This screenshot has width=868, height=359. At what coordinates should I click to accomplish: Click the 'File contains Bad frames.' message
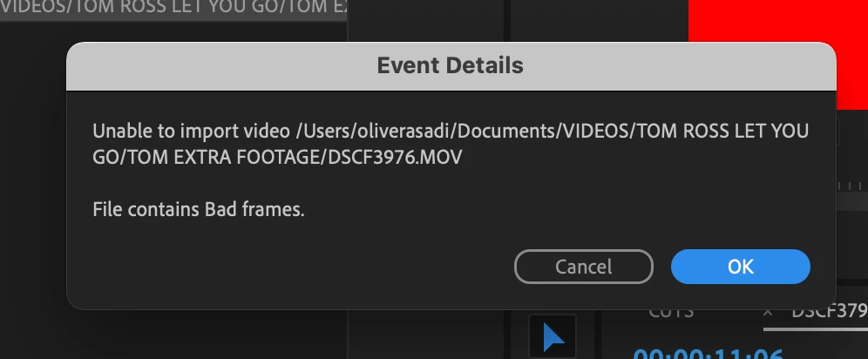[198, 210]
